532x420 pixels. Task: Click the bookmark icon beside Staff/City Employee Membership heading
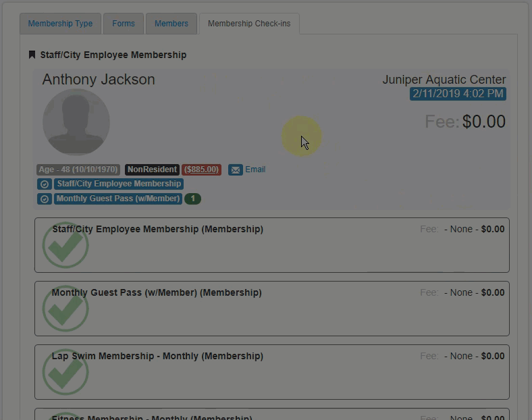coord(32,55)
